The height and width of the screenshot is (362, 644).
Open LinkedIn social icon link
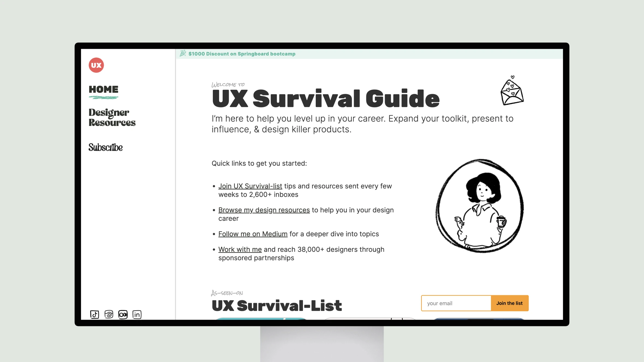coord(137,314)
